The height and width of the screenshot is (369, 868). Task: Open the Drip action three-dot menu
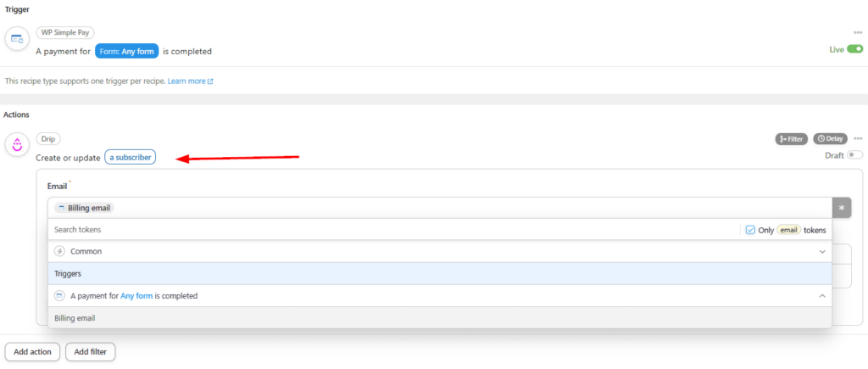pos(858,138)
